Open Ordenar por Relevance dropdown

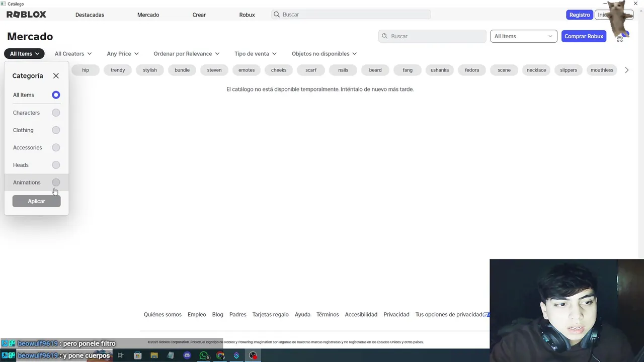click(187, 54)
